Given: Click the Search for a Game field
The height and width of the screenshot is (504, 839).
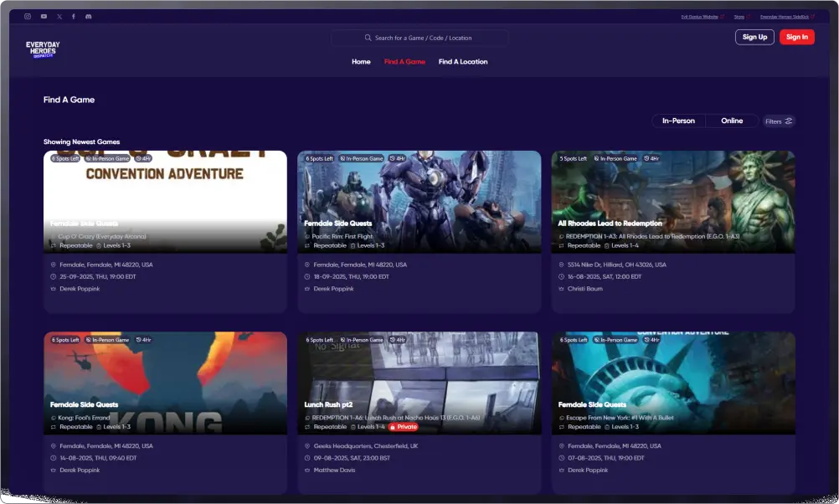Looking at the screenshot, I should 419,38.
